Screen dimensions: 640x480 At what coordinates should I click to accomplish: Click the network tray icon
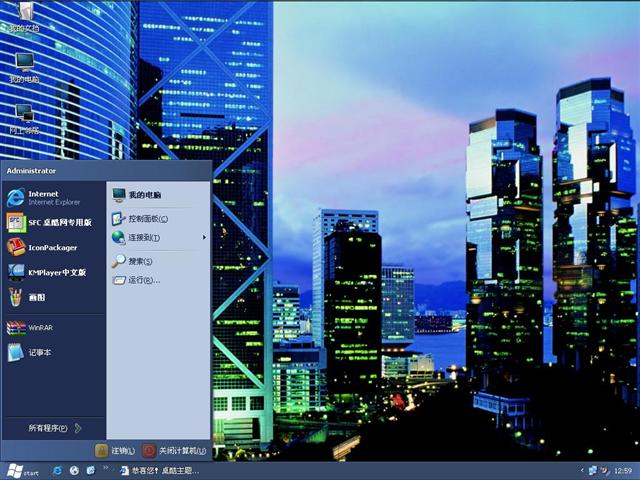click(x=593, y=471)
